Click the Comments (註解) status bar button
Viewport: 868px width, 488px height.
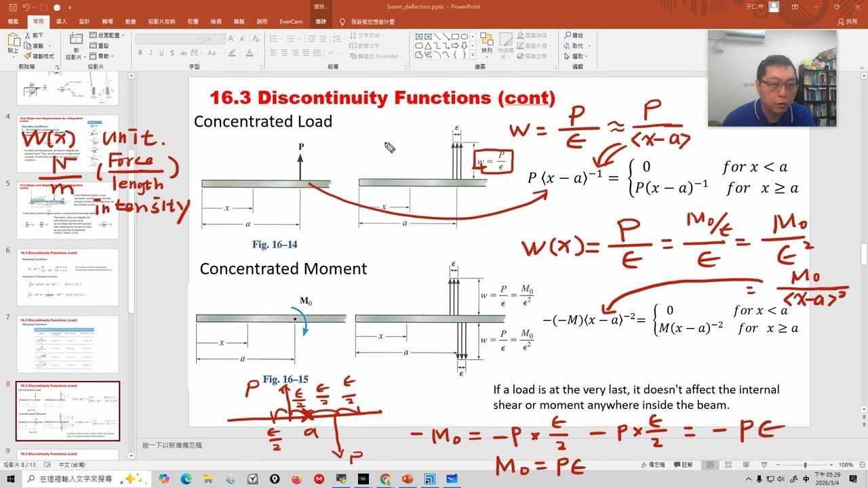(x=684, y=465)
